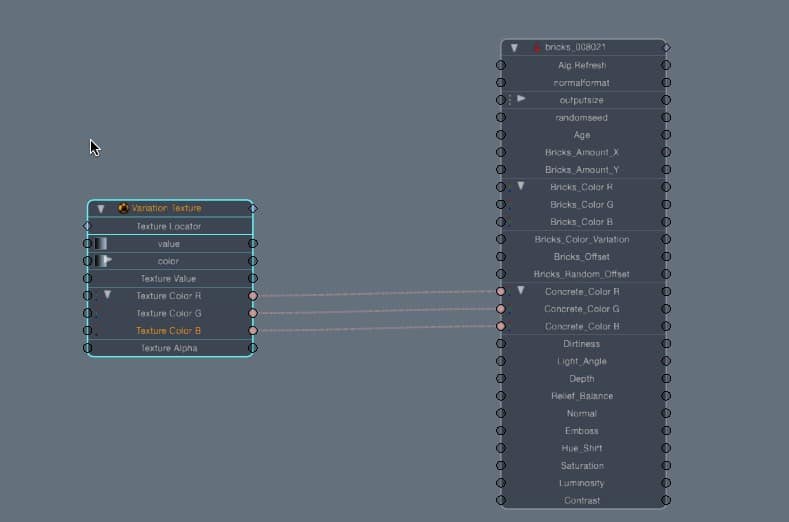Viewport: 789px width, 522px height.
Task: Click Texture Alpha output port
Action: pyautogui.click(x=253, y=348)
